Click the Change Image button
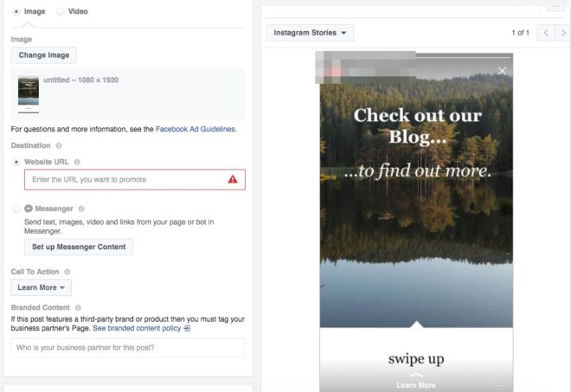This screenshot has height=392, width=571. pyautogui.click(x=44, y=55)
